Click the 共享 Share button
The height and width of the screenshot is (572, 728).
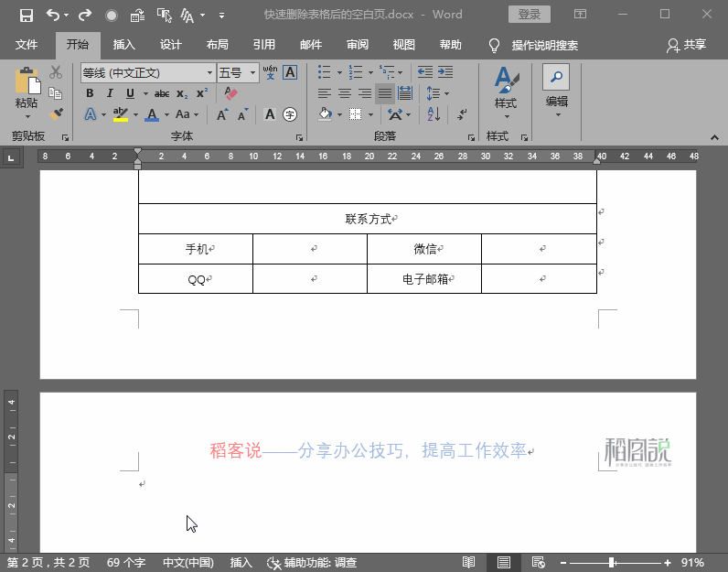[687, 45]
